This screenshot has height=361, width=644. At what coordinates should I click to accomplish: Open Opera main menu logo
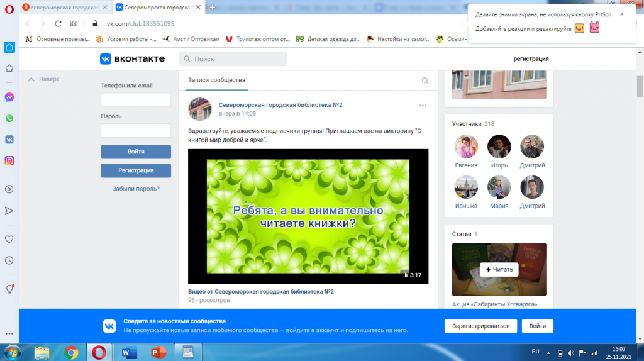point(9,9)
